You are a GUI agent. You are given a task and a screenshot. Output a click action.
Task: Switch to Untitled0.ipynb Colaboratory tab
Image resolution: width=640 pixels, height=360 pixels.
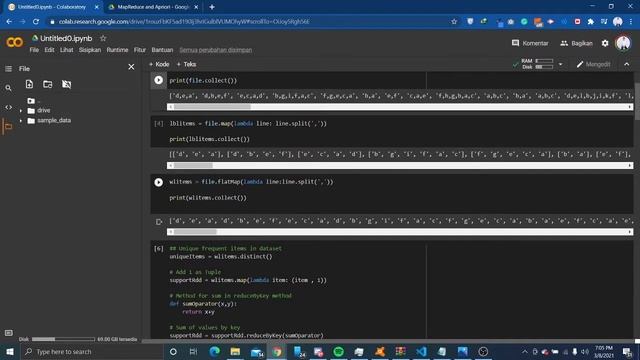coord(53,7)
